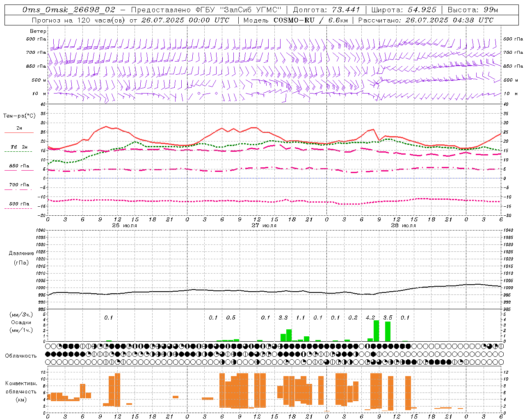
Task: Select the station ID text Oms_Omsk_26698_02
Action: tap(69, 10)
